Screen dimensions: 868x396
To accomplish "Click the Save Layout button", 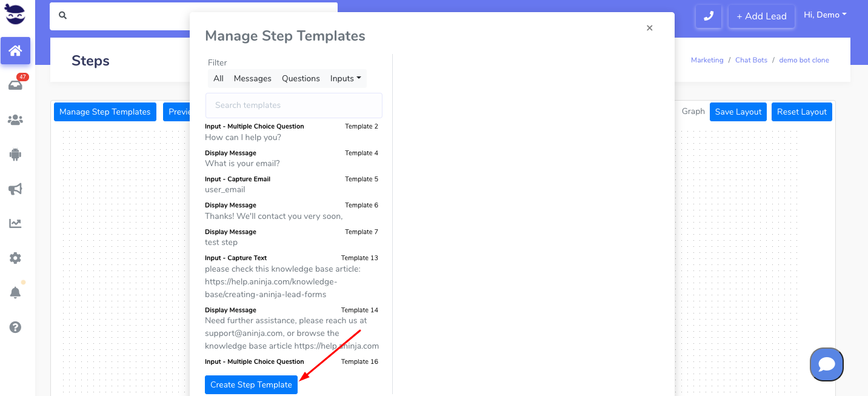I will pyautogui.click(x=738, y=112).
